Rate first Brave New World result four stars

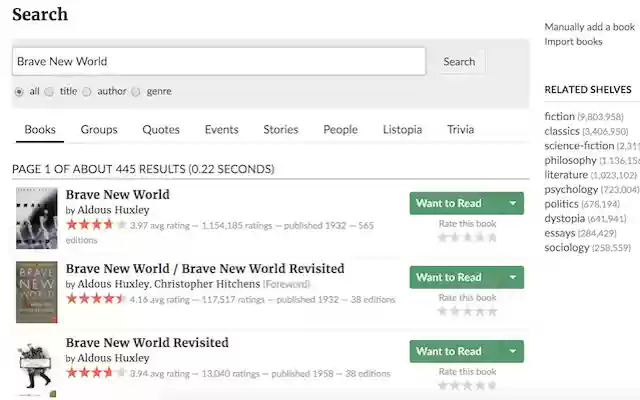480,237
